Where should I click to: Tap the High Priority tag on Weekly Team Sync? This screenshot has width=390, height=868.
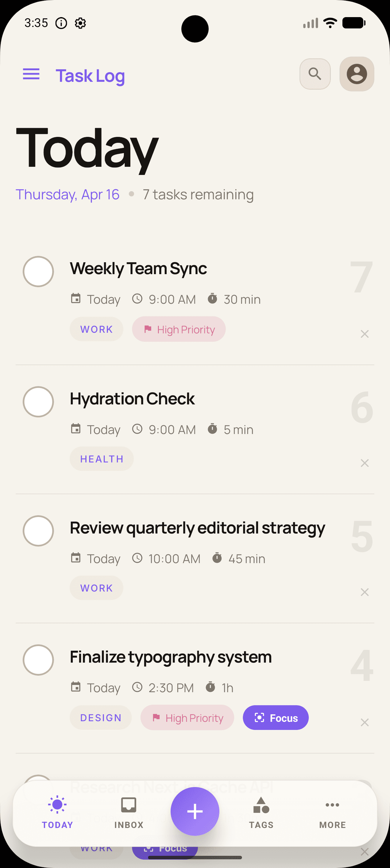point(179,329)
